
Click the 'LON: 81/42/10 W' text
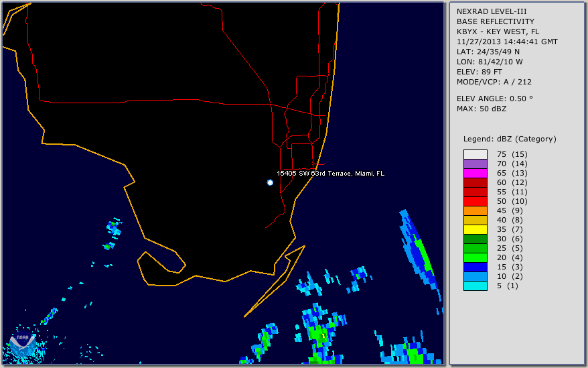click(x=490, y=62)
